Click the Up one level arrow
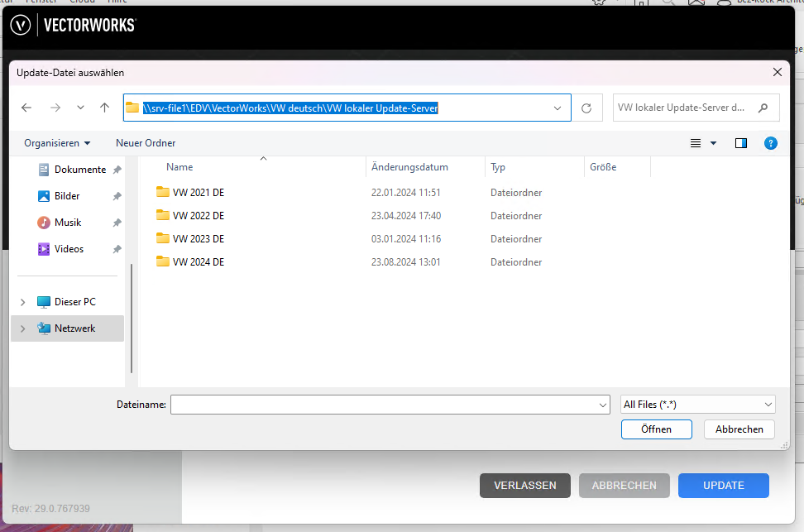This screenshot has height=532, width=804. coord(104,108)
